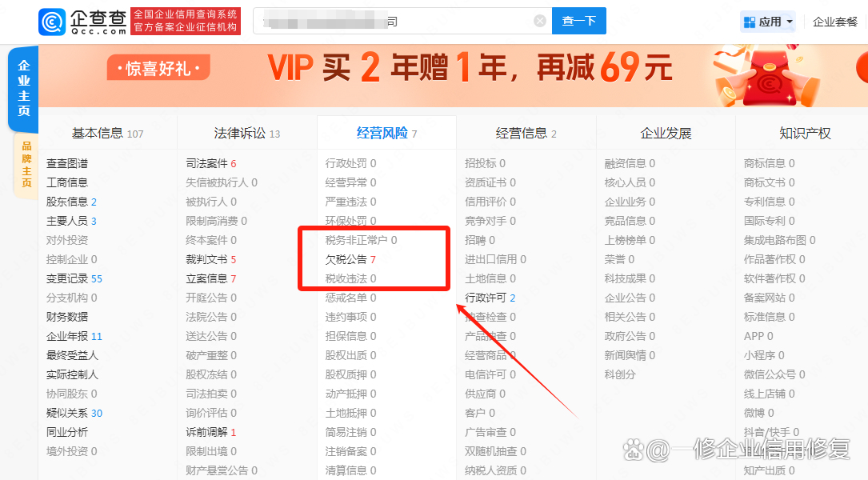The height and width of the screenshot is (480, 868).
Task: Select the 经营风险 7 tab
Action: tap(386, 134)
